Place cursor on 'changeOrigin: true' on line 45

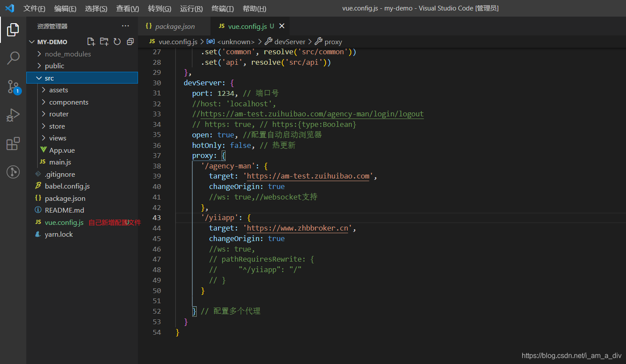247,239
